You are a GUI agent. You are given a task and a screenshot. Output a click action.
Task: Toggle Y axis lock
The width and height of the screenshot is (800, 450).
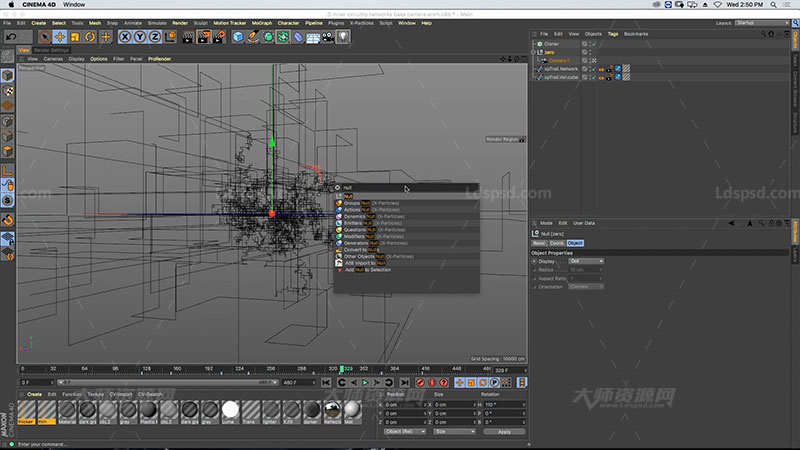(140, 37)
